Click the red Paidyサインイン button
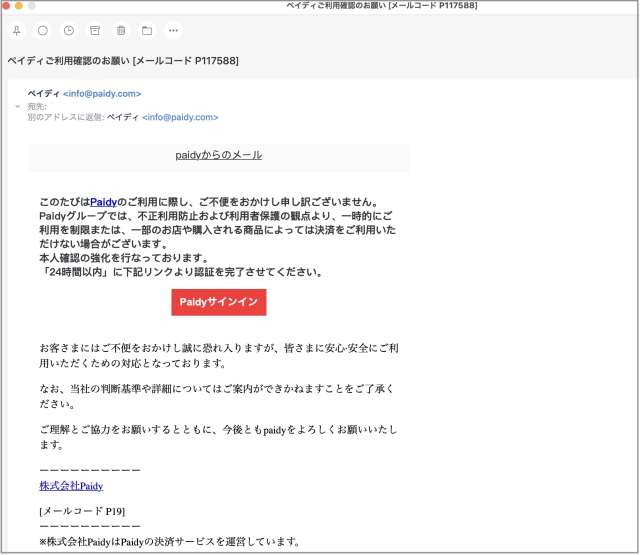The height and width of the screenshot is (555, 640). (219, 302)
